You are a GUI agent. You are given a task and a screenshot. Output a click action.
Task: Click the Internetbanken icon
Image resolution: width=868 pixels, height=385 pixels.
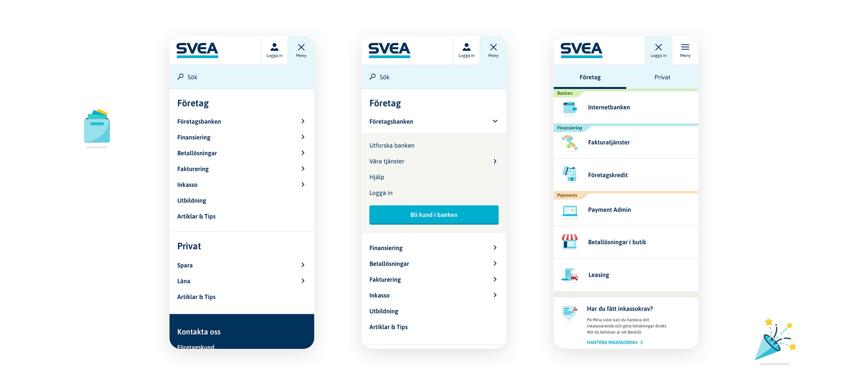(x=570, y=107)
